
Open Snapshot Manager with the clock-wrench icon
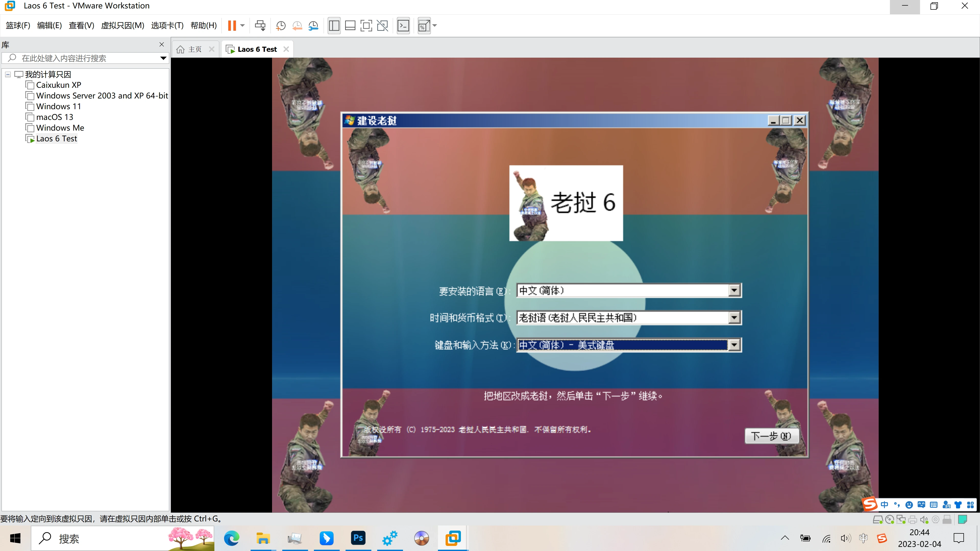tap(313, 26)
